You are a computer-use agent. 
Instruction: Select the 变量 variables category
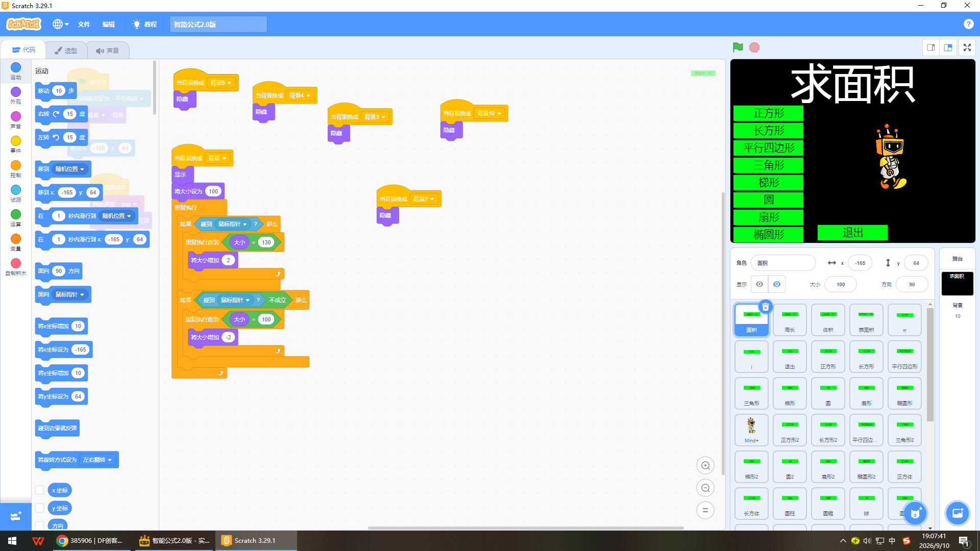[x=16, y=242]
